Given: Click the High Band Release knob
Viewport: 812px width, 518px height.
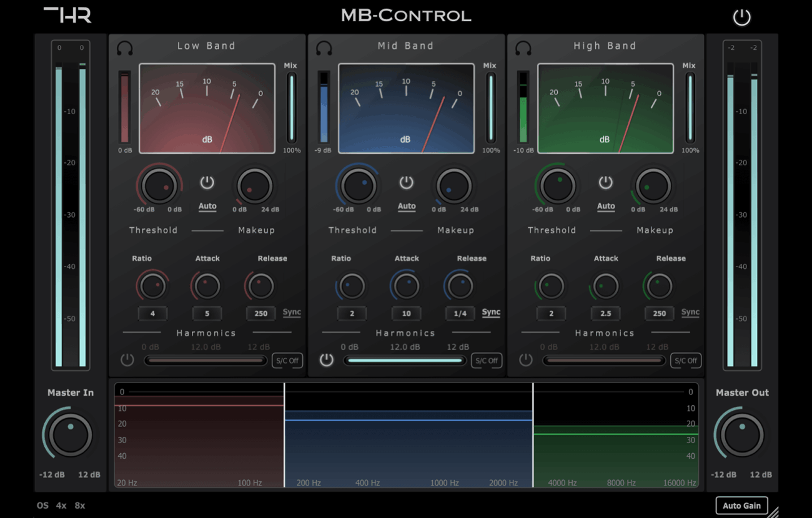Looking at the screenshot, I should pyautogui.click(x=659, y=286).
